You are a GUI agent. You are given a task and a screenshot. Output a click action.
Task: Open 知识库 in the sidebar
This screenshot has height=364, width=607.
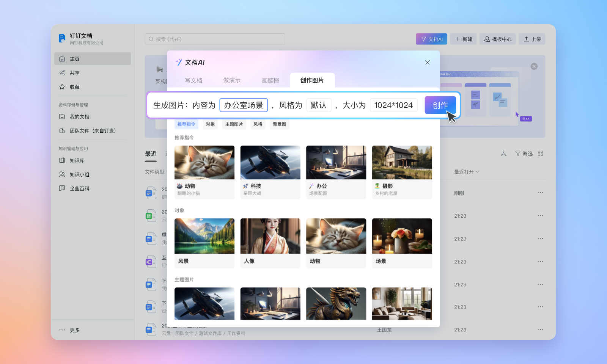pyautogui.click(x=93, y=160)
